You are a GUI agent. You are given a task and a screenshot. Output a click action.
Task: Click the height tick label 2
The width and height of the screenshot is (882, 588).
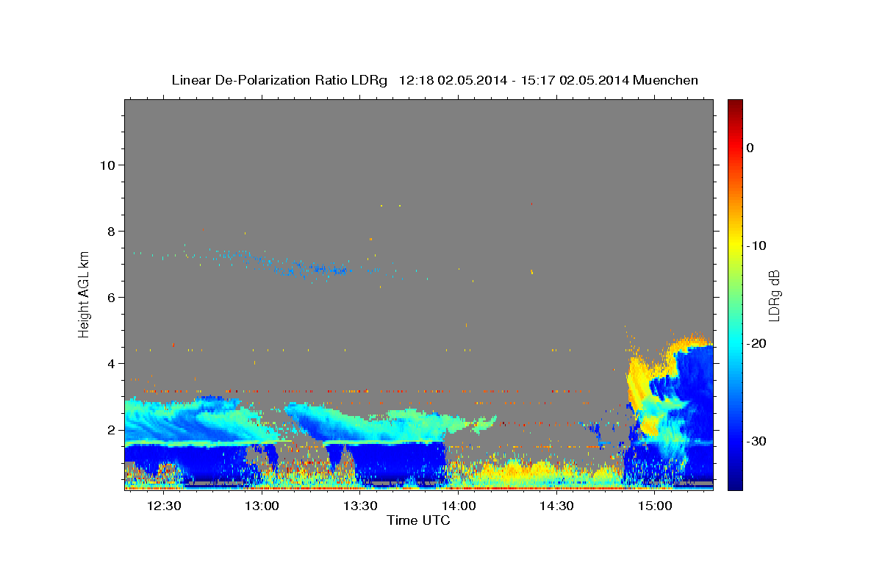tap(112, 430)
